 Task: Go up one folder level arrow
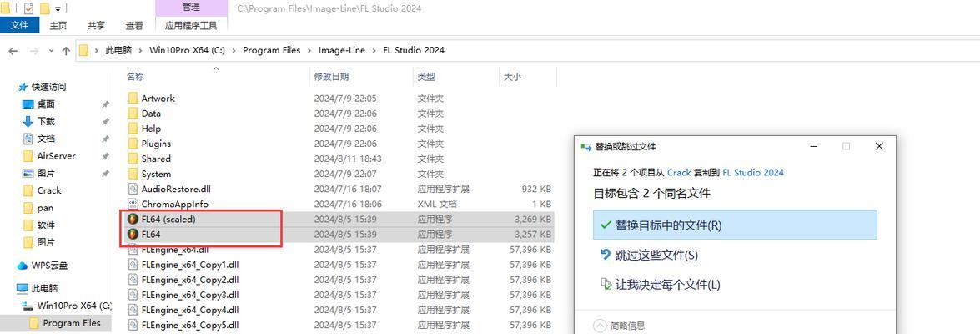coord(66,51)
